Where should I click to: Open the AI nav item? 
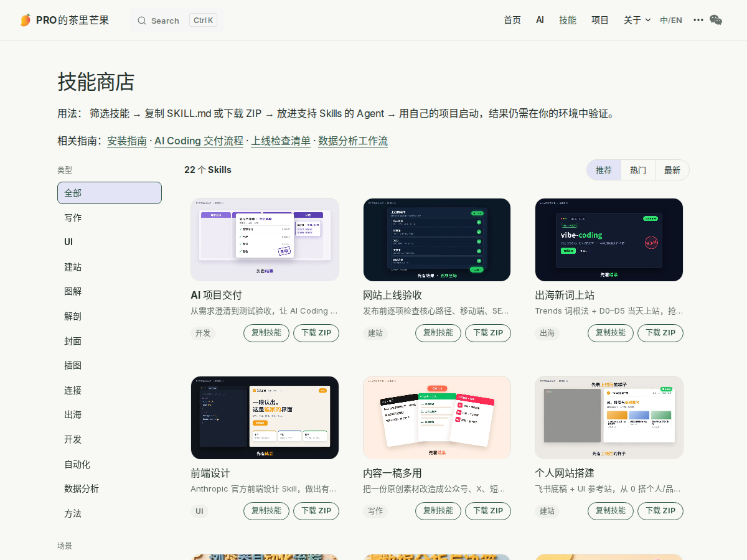click(x=540, y=20)
